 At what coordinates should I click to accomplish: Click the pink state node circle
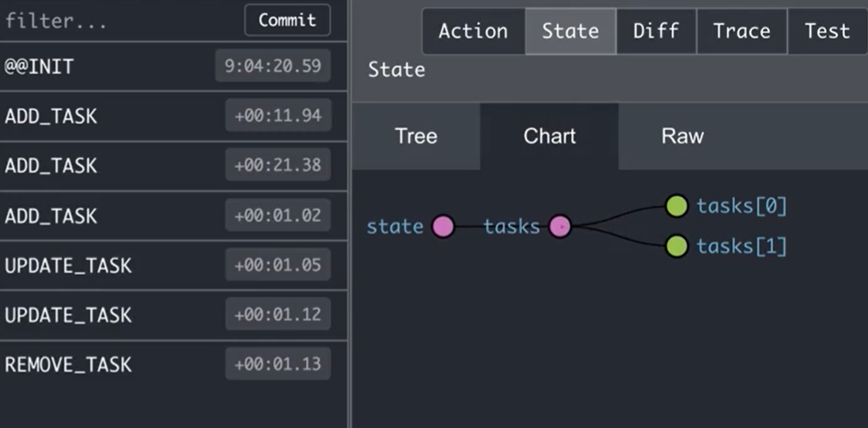click(443, 226)
